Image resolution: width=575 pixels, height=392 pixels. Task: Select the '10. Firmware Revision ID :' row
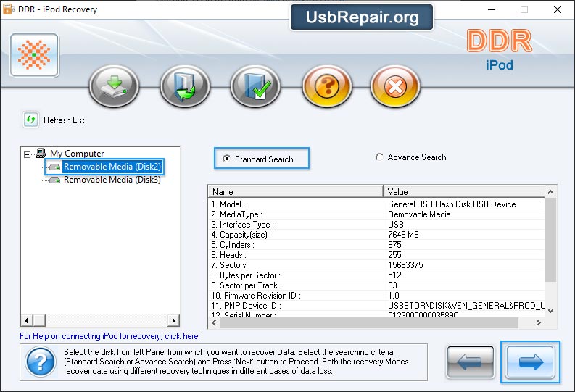pyautogui.click(x=376, y=296)
